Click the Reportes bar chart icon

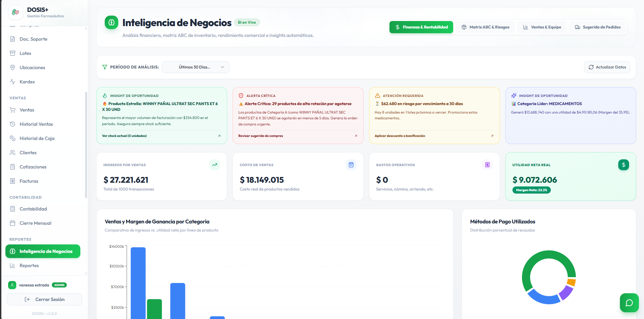click(13, 265)
